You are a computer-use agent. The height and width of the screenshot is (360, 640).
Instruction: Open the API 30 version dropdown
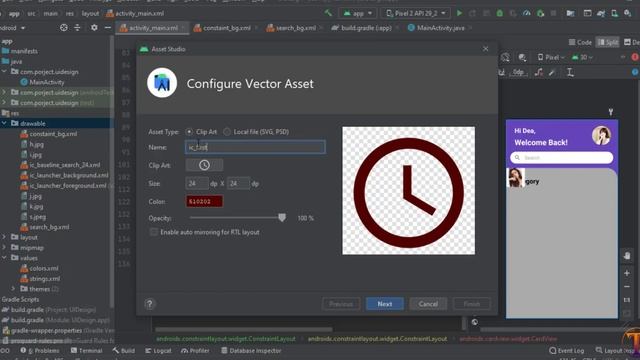tap(582, 57)
